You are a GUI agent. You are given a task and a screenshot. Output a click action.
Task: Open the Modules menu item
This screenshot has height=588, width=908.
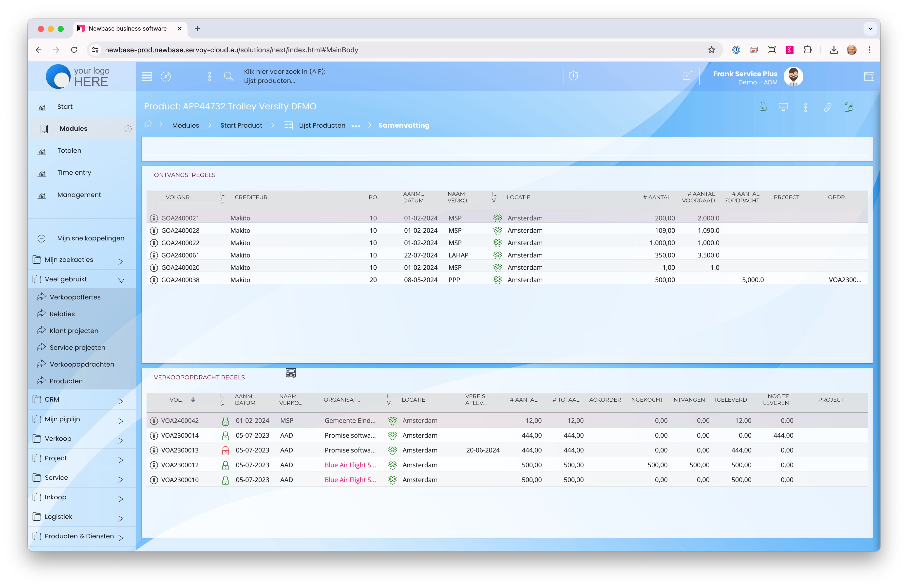point(73,129)
